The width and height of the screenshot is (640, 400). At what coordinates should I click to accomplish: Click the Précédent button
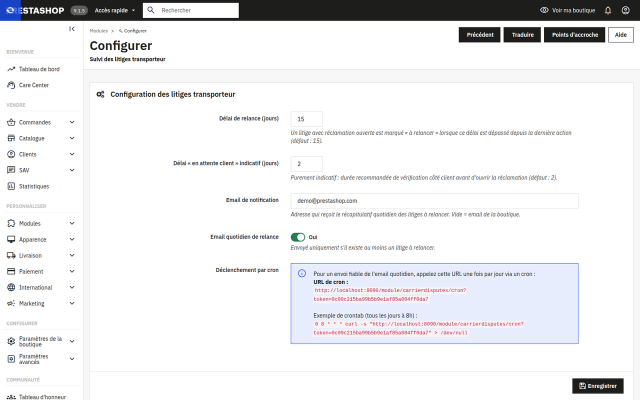point(480,35)
